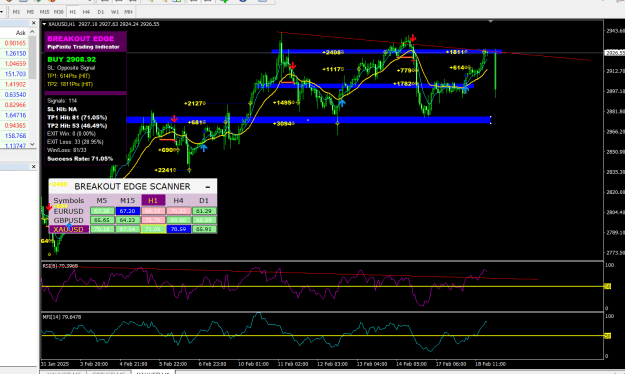
Task: Open EURUSD D1 cell showing 61.29
Action: [204, 211]
